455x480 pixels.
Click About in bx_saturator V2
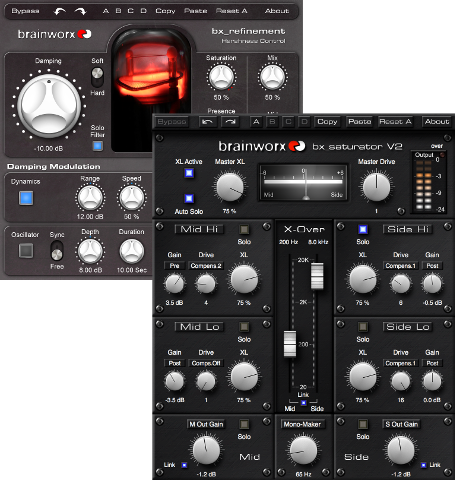tap(437, 122)
